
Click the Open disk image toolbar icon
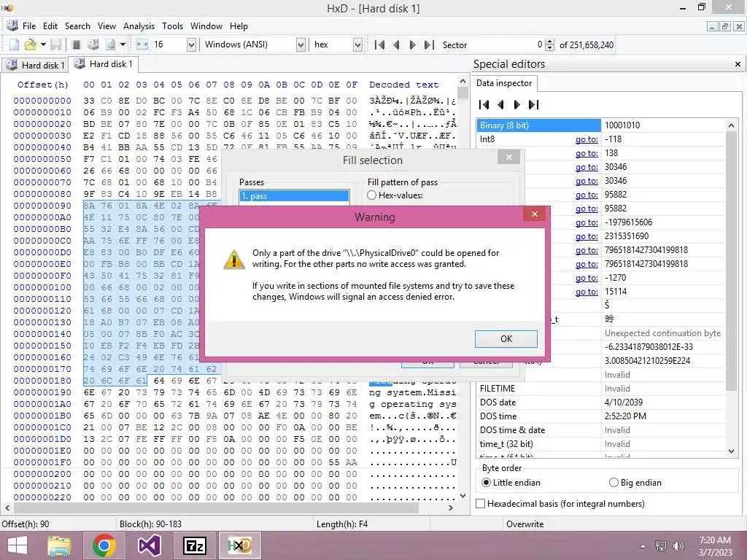111,44
